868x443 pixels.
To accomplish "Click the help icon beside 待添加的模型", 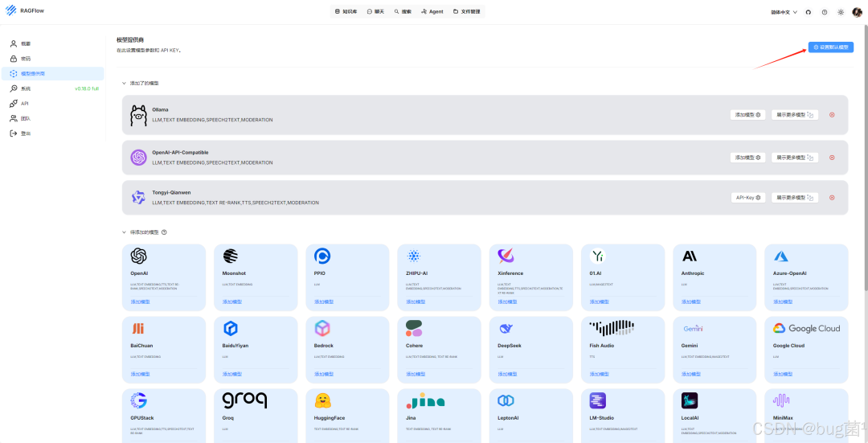I will click(164, 232).
